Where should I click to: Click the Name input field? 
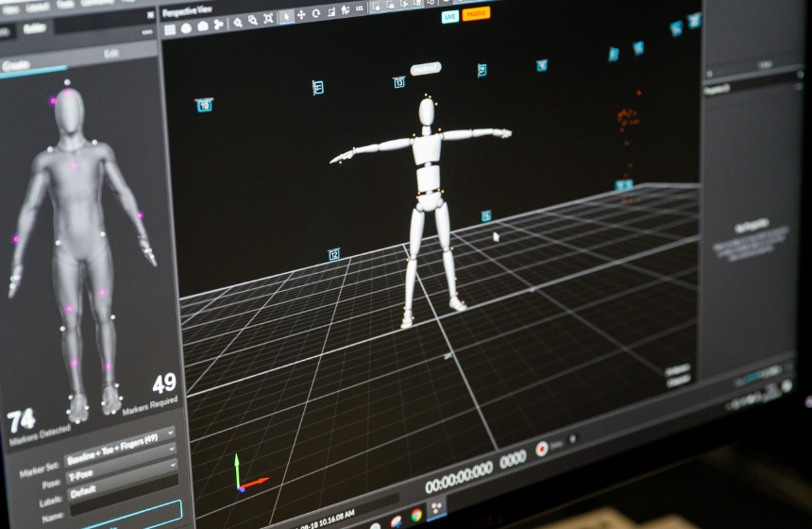(x=123, y=510)
